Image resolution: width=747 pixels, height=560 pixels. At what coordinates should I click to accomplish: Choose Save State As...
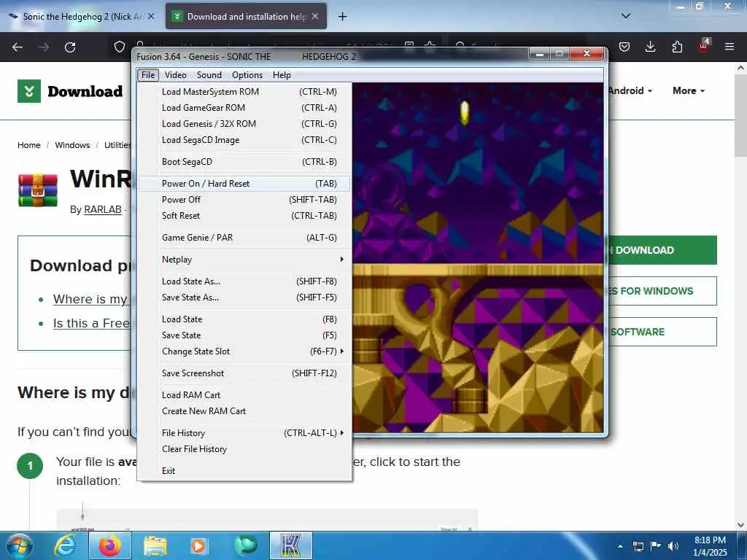[x=245, y=297]
